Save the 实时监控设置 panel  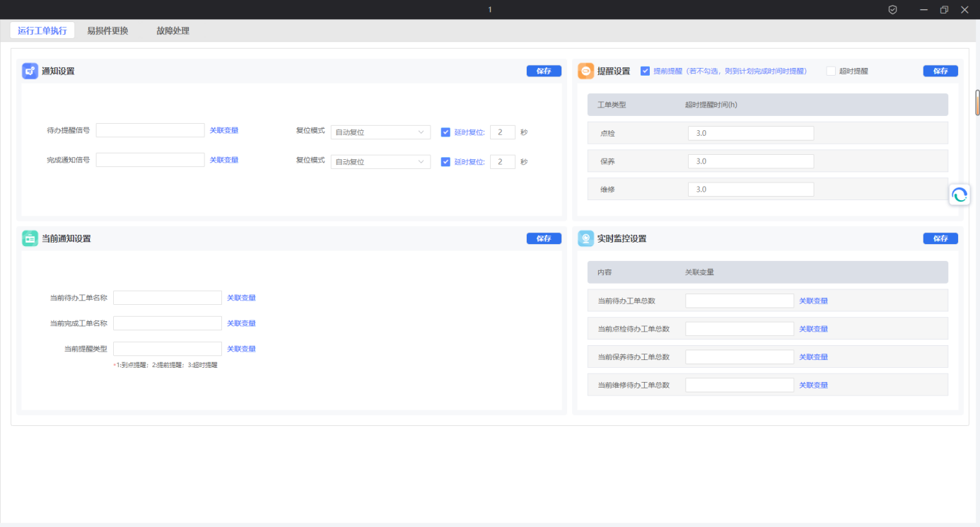click(940, 238)
